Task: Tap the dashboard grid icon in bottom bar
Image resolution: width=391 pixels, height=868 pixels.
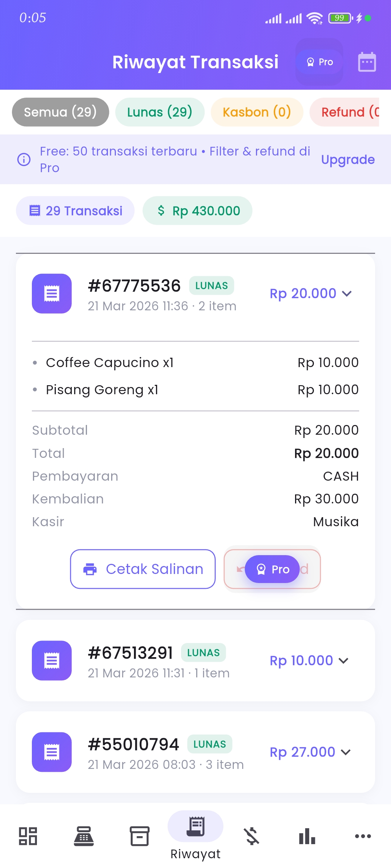Action: point(28,836)
